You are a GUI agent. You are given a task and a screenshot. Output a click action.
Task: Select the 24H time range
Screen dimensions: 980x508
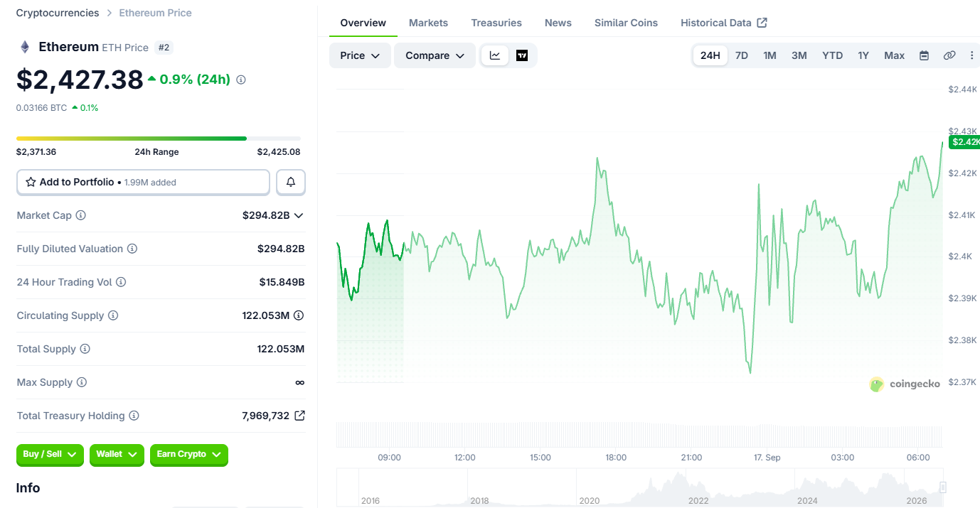click(x=710, y=55)
